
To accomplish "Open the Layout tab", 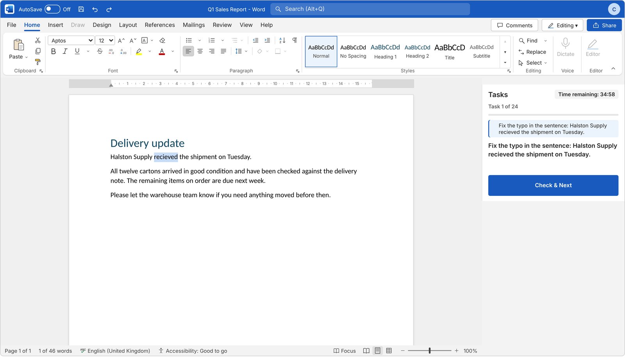I will [x=128, y=25].
